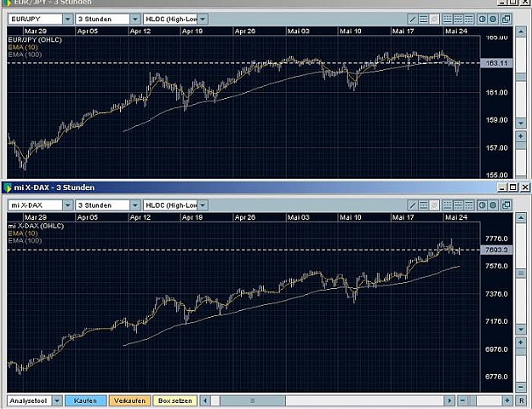
Task: Click left round icon in X-DAX toolbar
Action: click(482, 205)
